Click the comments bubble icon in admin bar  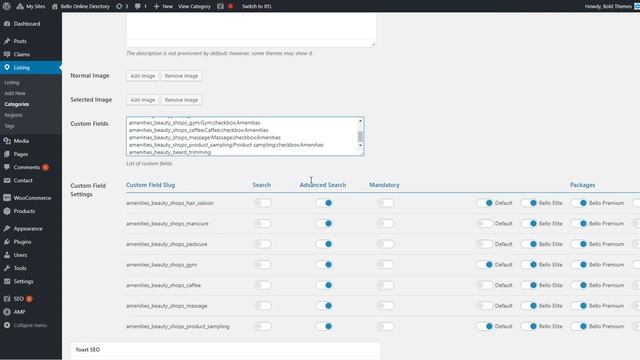(140, 6)
